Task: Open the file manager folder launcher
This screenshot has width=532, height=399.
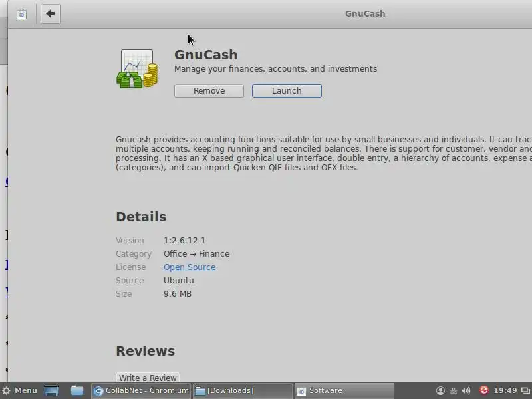Action: pos(77,390)
